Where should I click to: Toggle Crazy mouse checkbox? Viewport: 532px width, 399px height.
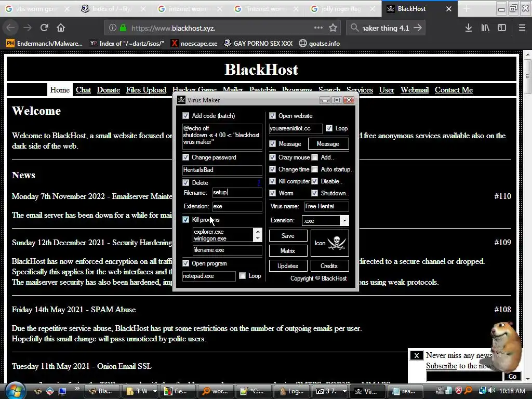tap(272, 157)
